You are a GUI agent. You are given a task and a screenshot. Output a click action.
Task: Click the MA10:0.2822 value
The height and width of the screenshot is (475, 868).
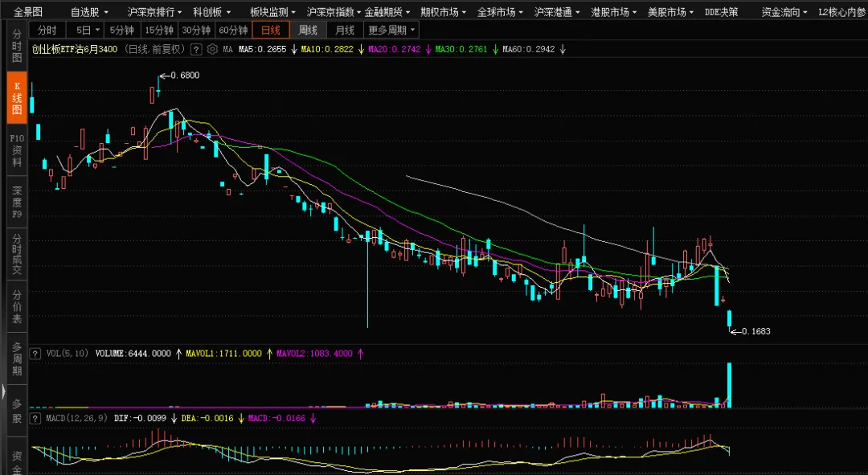point(327,49)
